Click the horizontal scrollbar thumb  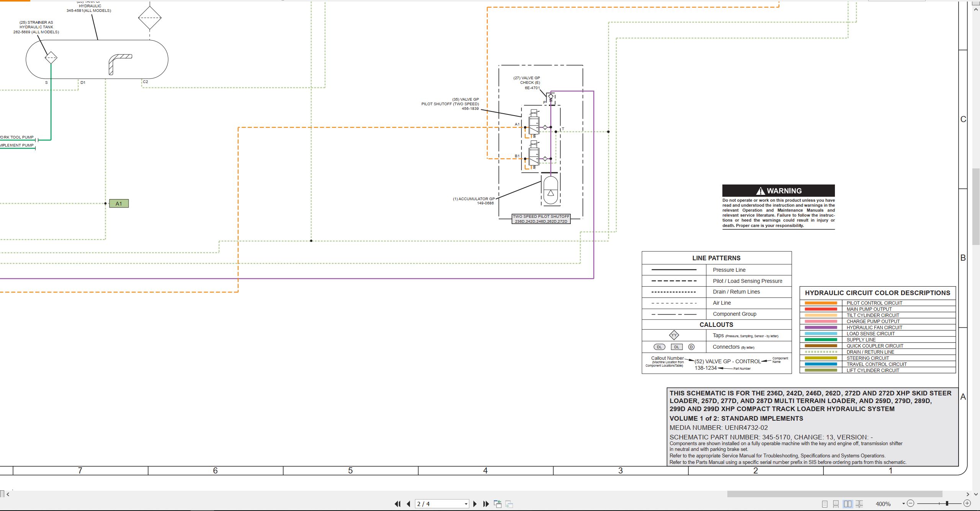835,494
